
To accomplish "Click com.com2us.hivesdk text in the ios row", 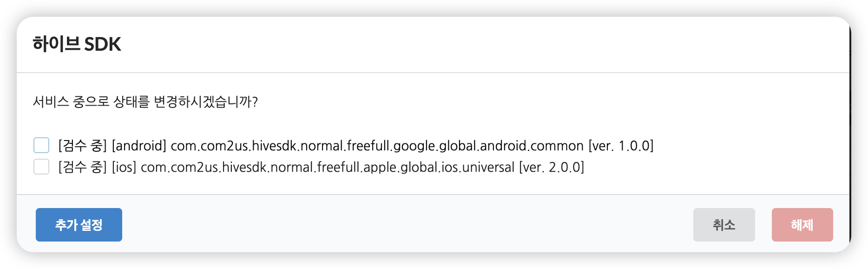I will (204, 167).
